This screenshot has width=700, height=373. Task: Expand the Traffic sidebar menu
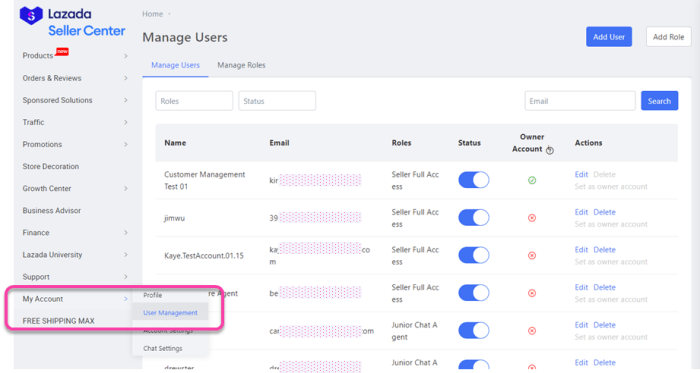75,122
